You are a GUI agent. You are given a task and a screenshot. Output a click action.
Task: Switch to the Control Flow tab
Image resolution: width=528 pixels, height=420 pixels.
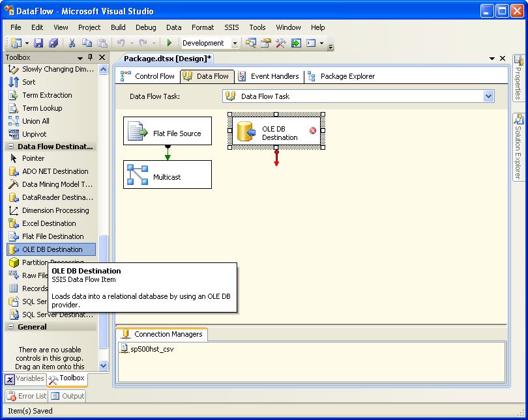coord(148,76)
